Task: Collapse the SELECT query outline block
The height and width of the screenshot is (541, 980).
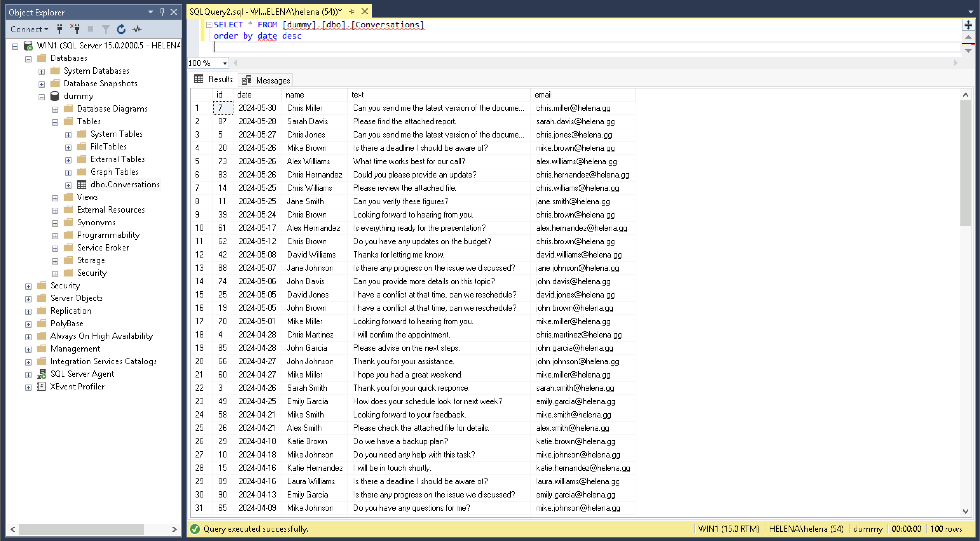Action: pyautogui.click(x=209, y=25)
